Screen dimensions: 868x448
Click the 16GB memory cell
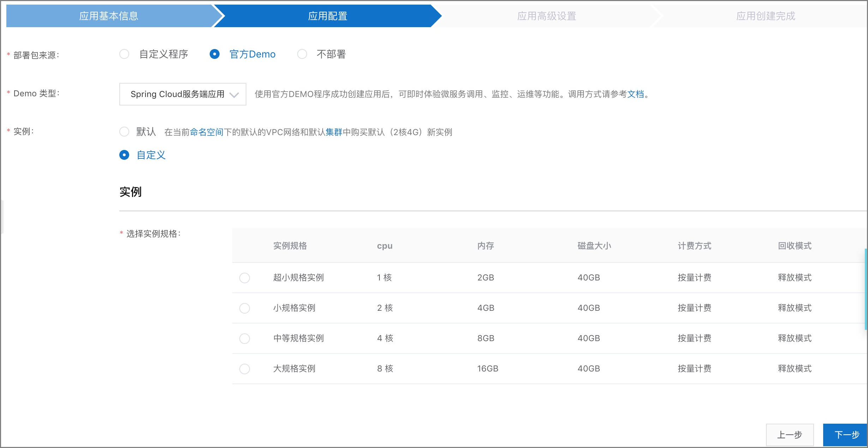[x=488, y=369]
